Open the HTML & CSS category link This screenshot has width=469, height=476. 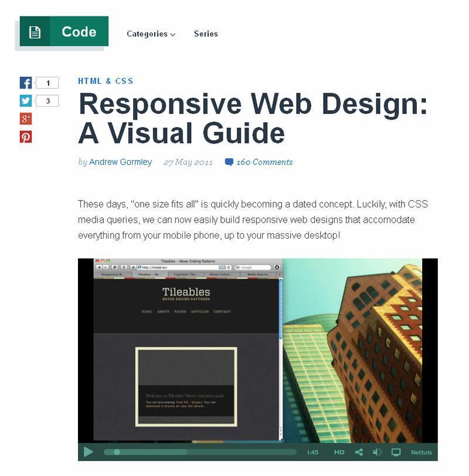point(106,81)
